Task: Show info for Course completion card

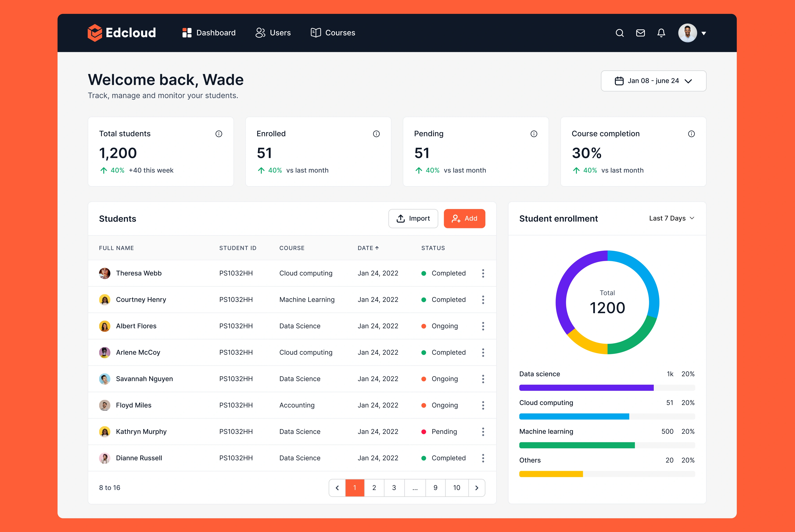Action: coord(691,134)
